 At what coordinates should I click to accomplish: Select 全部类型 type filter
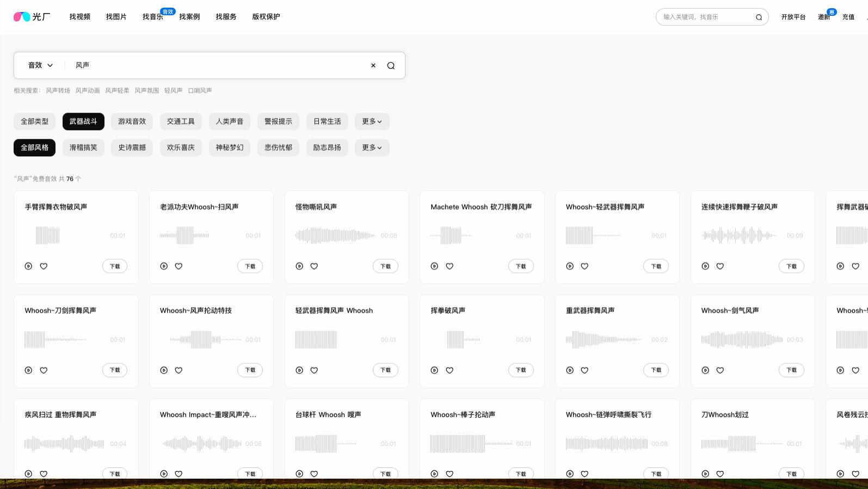tap(34, 121)
